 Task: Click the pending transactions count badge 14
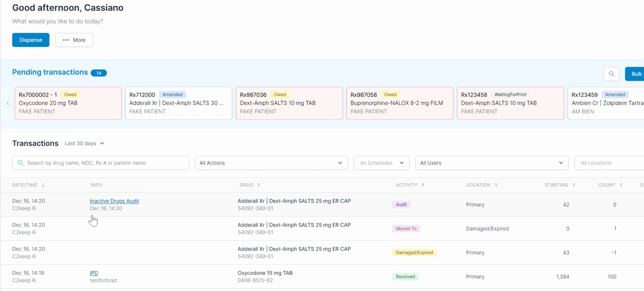tap(99, 73)
